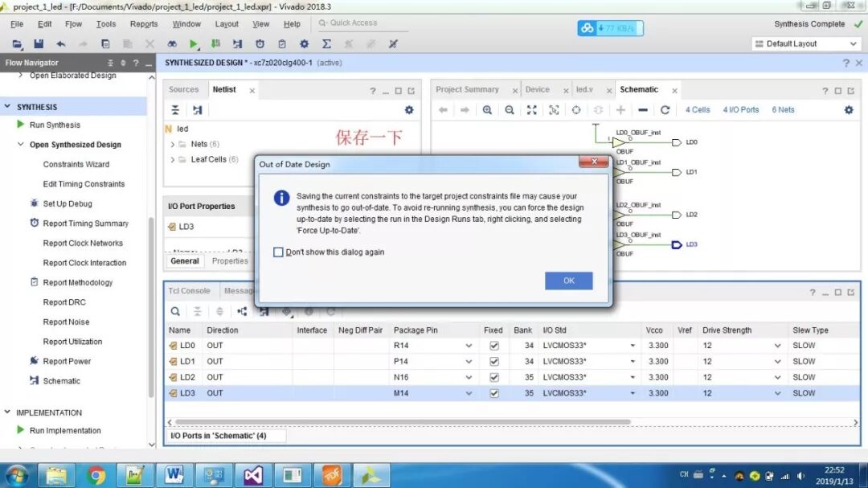This screenshot has width=868, height=488.
Task: Click Run Synthesis in Flow Navigator
Action: pos(55,125)
